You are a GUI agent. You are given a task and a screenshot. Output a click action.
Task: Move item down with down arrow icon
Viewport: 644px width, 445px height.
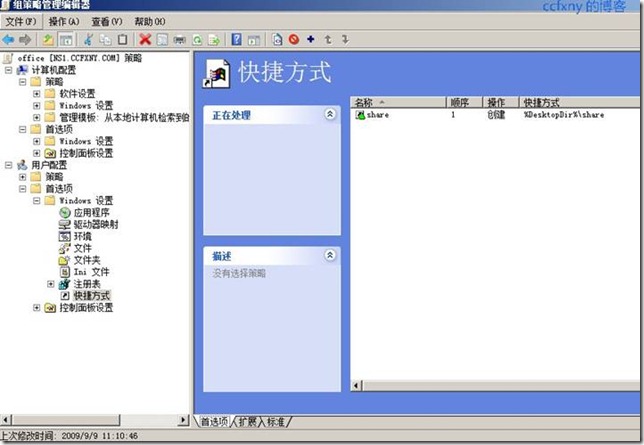point(345,39)
